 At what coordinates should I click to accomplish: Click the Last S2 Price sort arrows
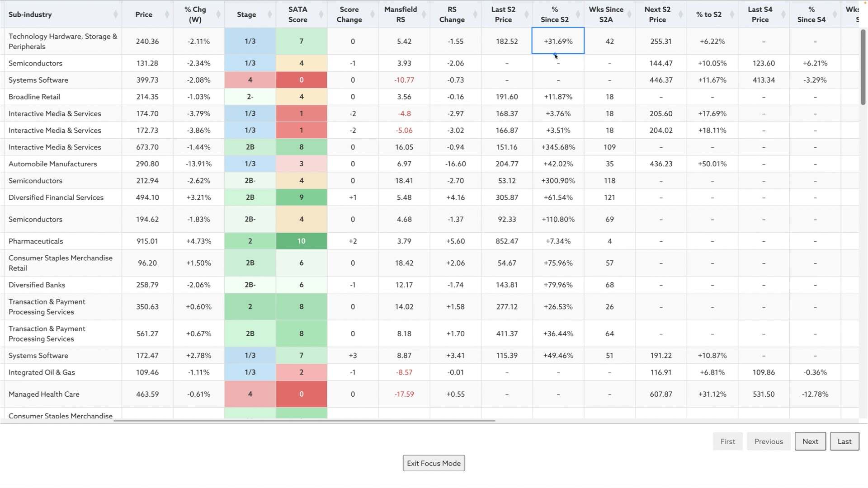coord(527,14)
